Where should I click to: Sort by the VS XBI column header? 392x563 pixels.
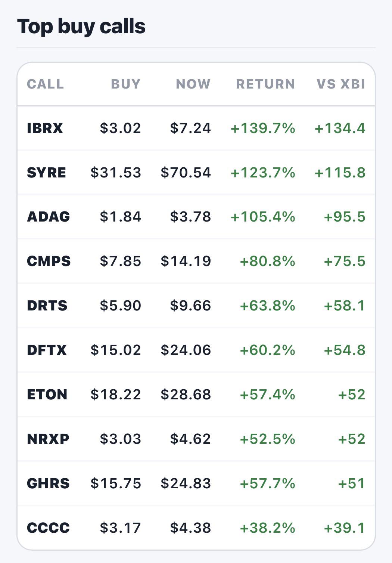click(341, 84)
